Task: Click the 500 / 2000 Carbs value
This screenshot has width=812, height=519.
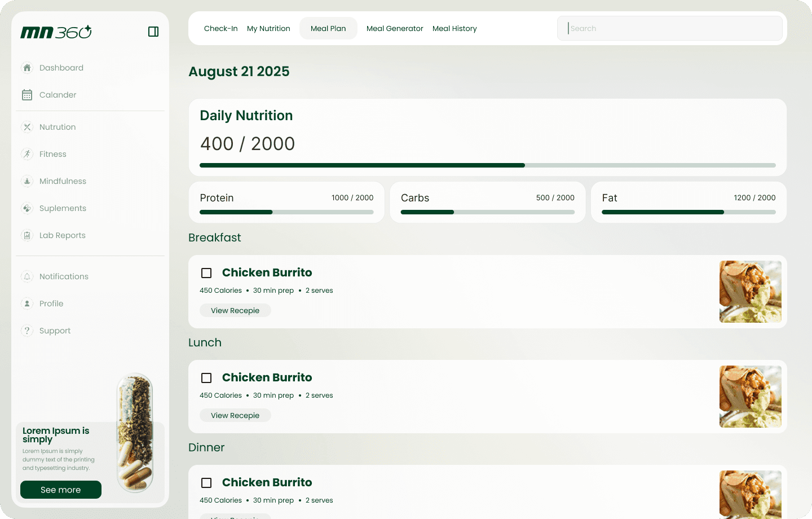Action: 555,197
